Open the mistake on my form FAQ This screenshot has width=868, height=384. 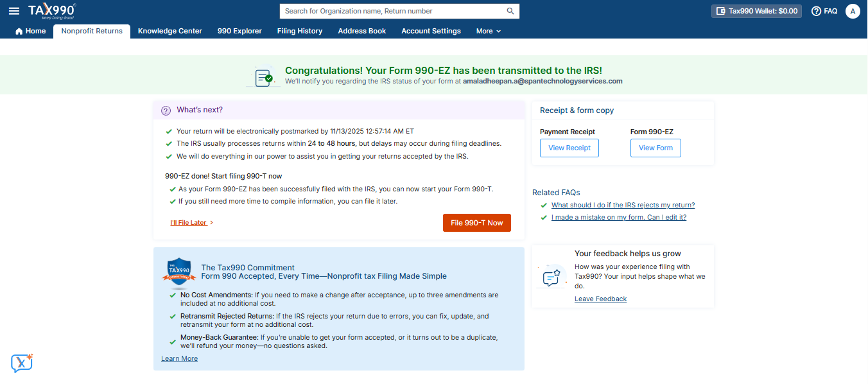coord(619,217)
